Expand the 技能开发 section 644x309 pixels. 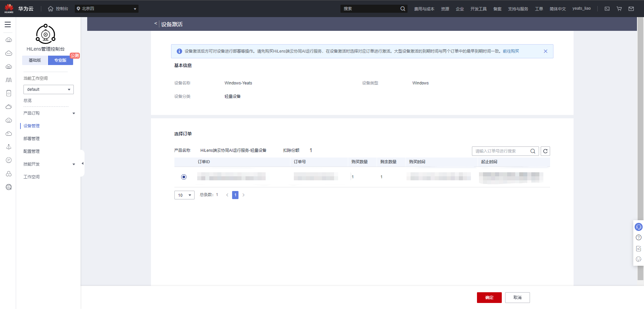pos(49,164)
